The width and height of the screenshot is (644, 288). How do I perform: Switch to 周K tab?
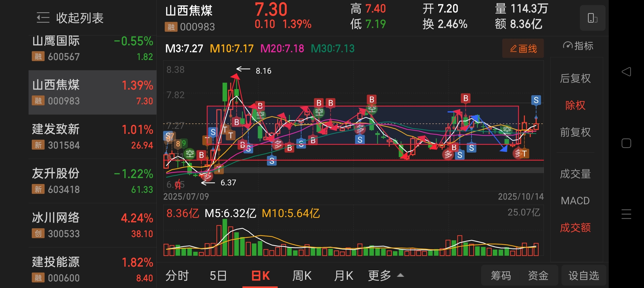302,275
